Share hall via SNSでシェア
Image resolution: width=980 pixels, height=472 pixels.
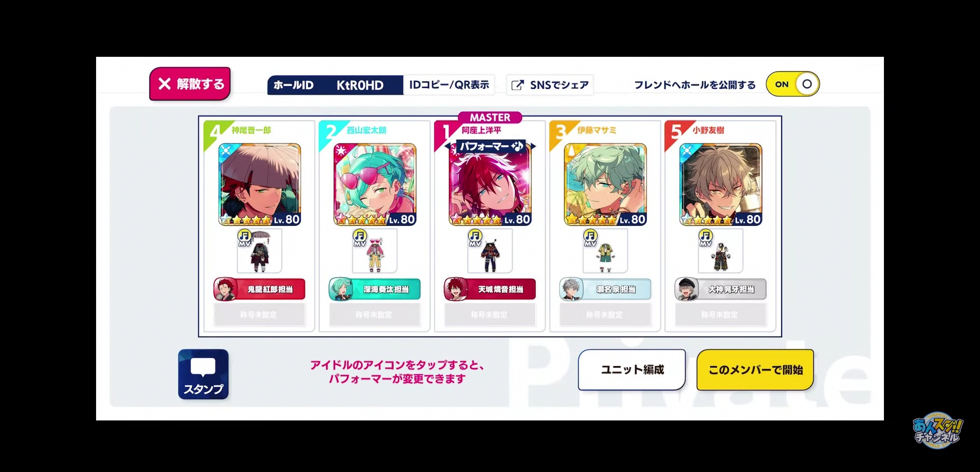tap(550, 85)
